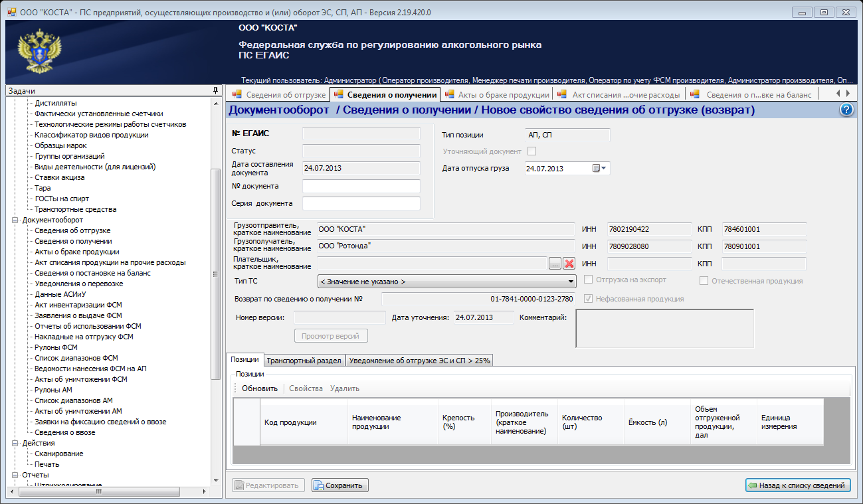Click the Количество (шт) column header
The height and width of the screenshot is (504, 863).
(591, 422)
